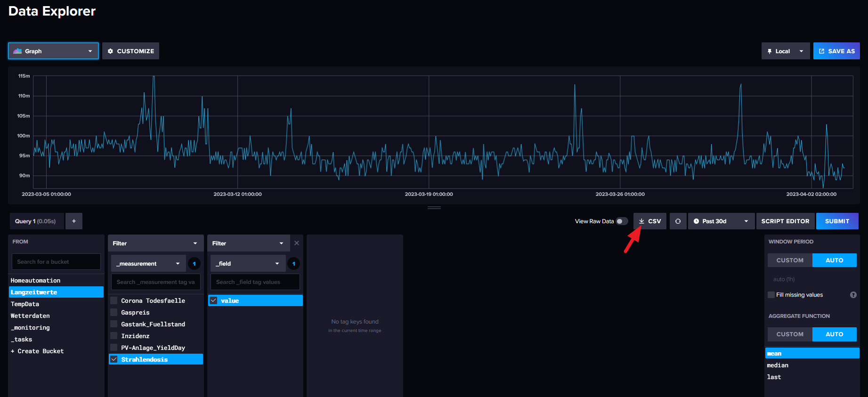Check the PV-Anlage_YieldDay checkbox
This screenshot has height=397, width=868.
pyautogui.click(x=114, y=348)
